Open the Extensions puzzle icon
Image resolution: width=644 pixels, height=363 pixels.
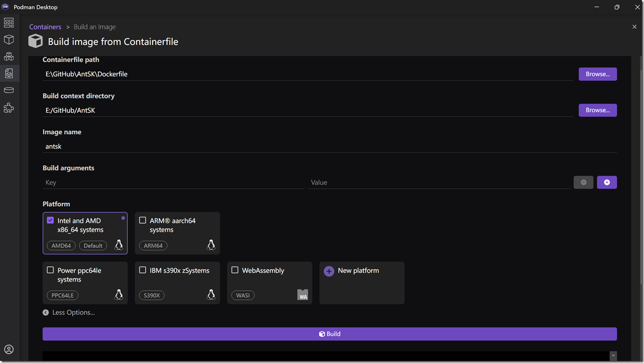pos(9,108)
